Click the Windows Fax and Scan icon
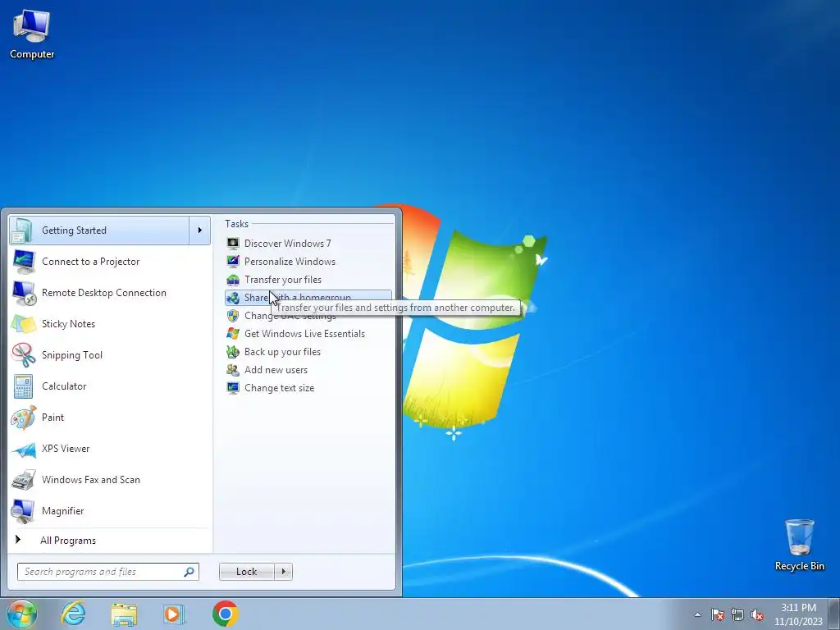Screen dimensions: 840x630 point(24,480)
